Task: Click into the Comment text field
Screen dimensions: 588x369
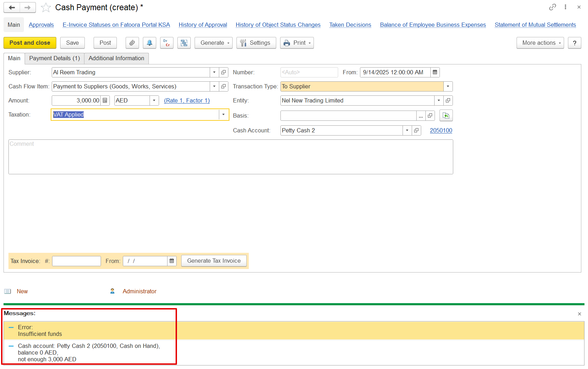Action: coord(230,157)
